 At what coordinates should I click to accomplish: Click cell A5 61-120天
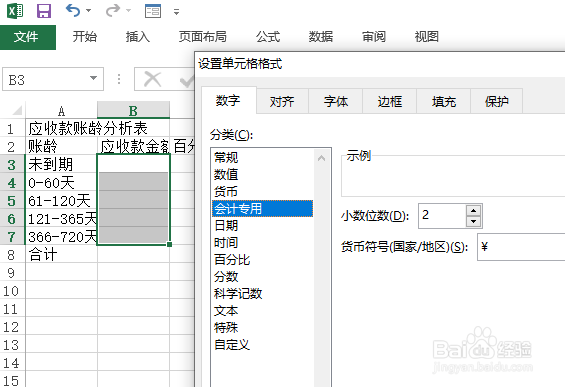point(61,201)
